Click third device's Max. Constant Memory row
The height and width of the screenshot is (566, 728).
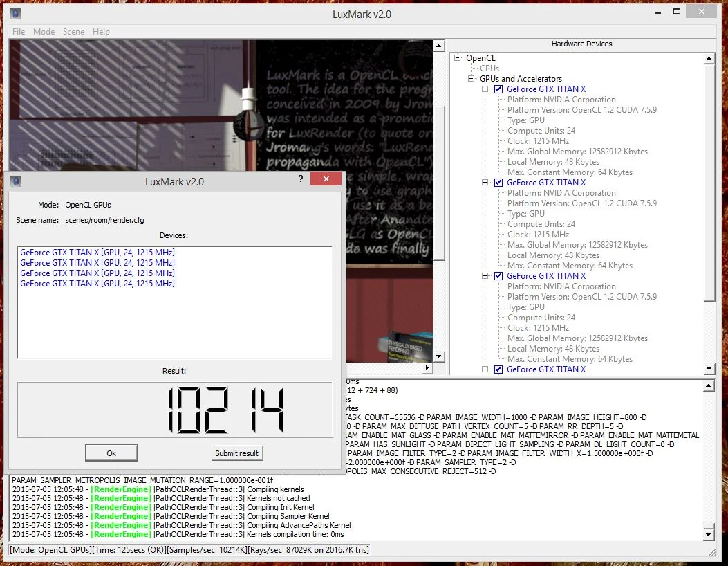pos(570,359)
